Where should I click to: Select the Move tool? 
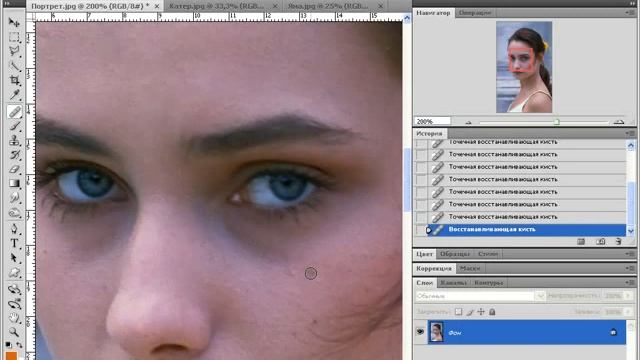pos(14,22)
